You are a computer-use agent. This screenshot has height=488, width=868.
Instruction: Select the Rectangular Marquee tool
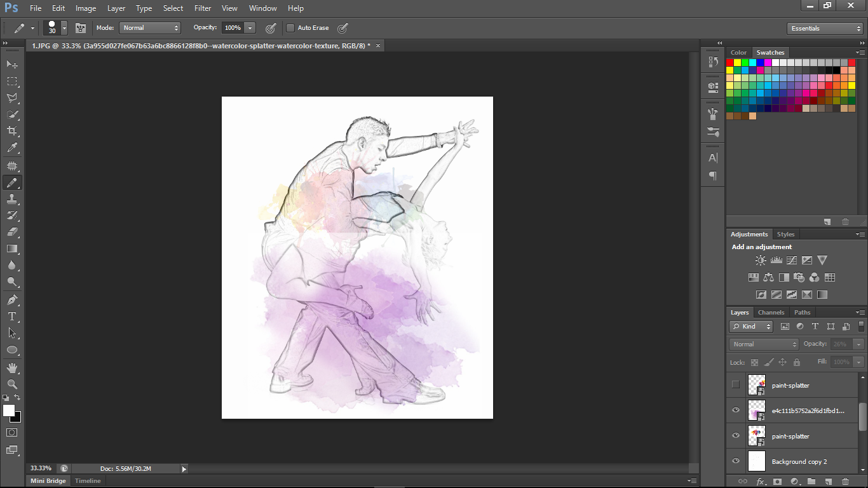tap(12, 81)
